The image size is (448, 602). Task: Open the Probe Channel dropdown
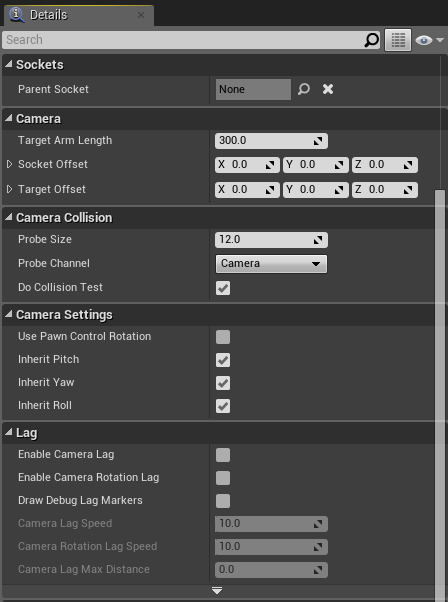pyautogui.click(x=271, y=264)
